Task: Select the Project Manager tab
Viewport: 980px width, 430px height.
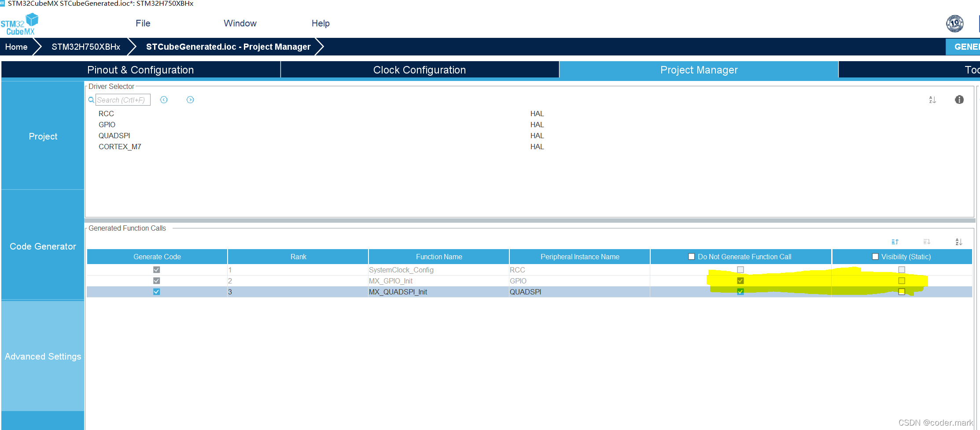Action: (699, 70)
